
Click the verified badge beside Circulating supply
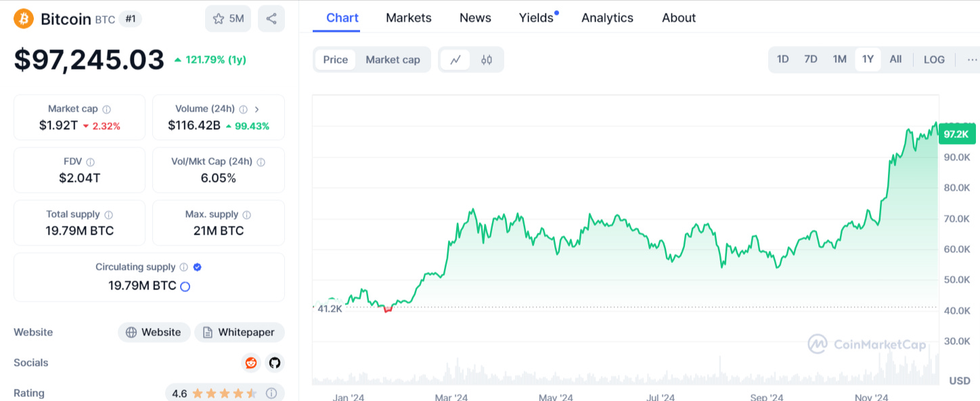[197, 267]
